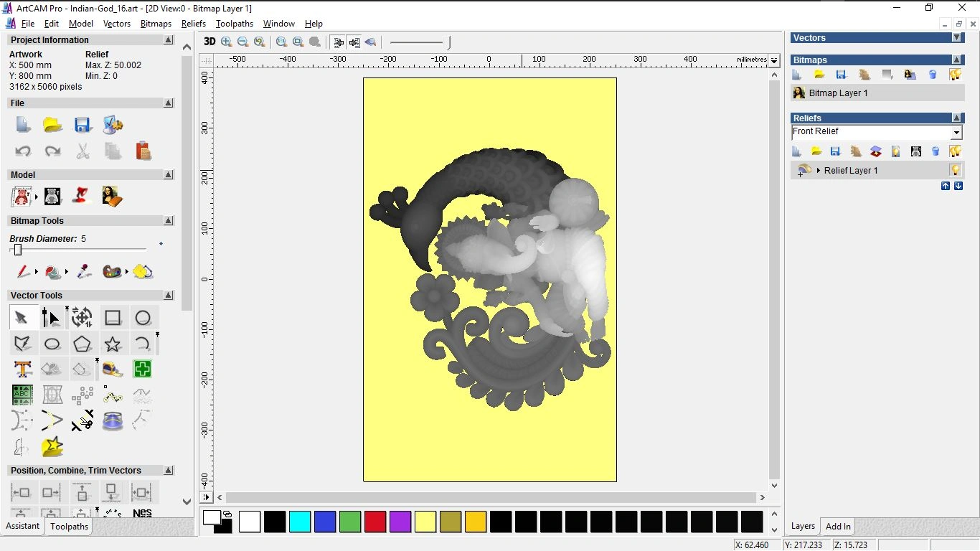Select Bitmap Layer 1 in Bitmaps panel

838,93
